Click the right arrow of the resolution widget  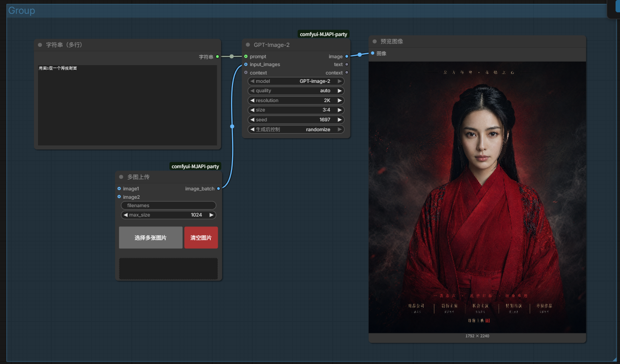[x=340, y=101]
